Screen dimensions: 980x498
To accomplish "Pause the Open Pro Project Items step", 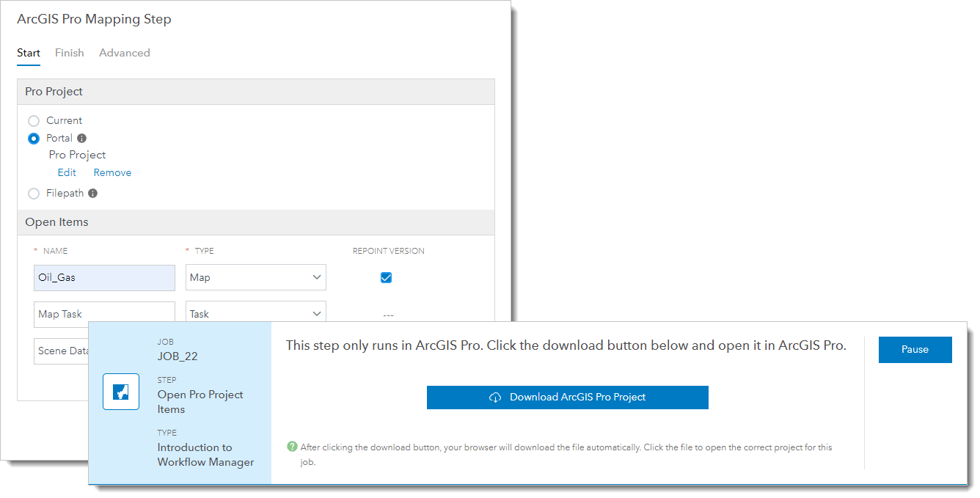I will click(x=915, y=350).
